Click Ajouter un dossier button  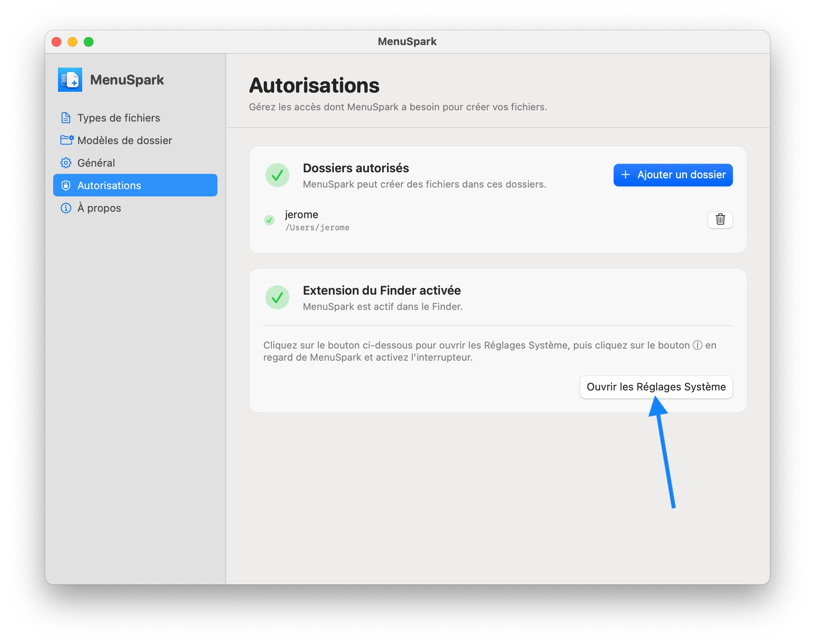coord(673,175)
